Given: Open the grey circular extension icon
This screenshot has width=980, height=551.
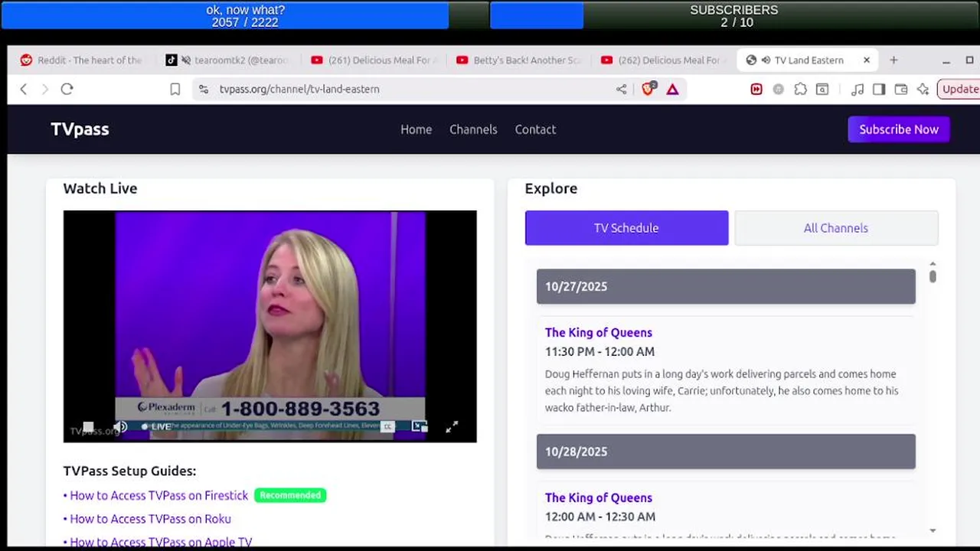Looking at the screenshot, I should pos(779,90).
